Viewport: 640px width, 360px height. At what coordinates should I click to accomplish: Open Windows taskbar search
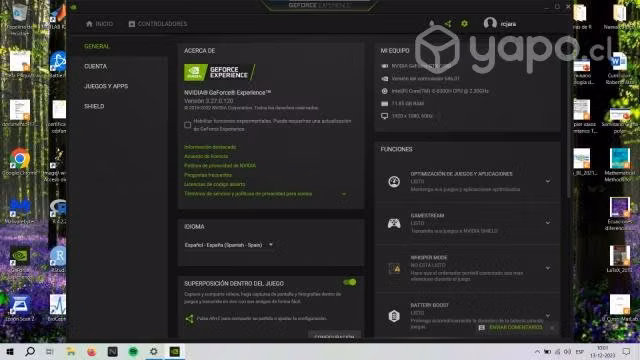(x=30, y=351)
